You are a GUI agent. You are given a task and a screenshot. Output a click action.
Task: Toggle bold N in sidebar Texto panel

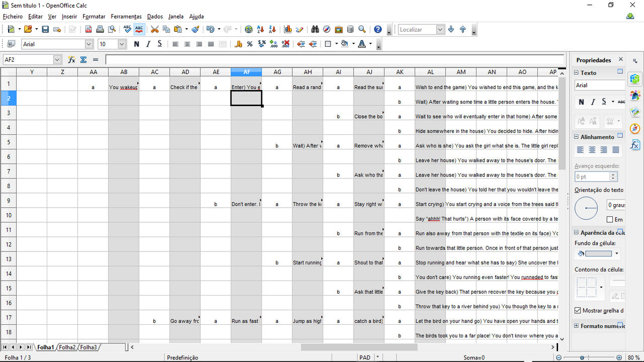pos(581,102)
